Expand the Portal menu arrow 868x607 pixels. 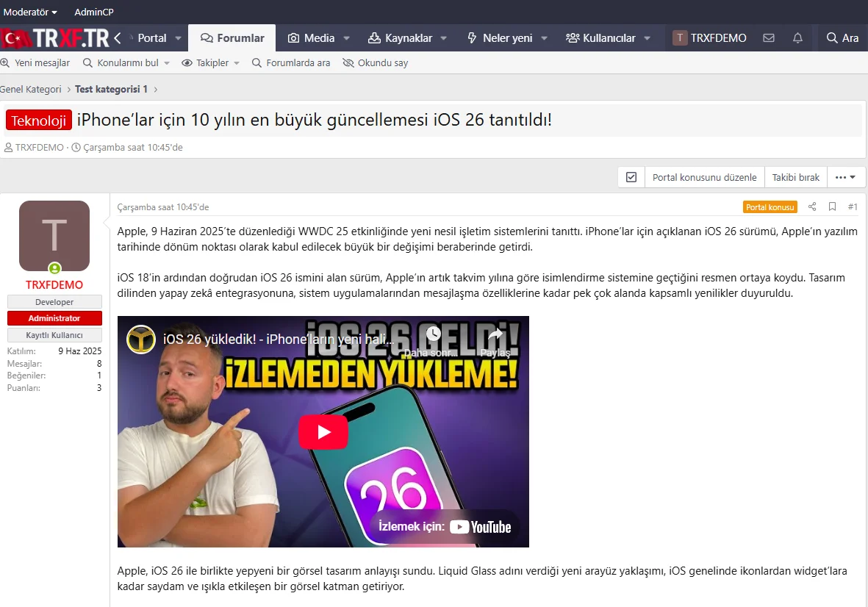179,38
